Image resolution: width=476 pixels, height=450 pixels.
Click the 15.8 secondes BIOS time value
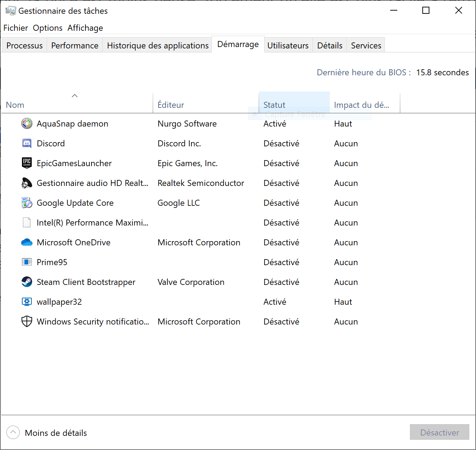tap(442, 72)
